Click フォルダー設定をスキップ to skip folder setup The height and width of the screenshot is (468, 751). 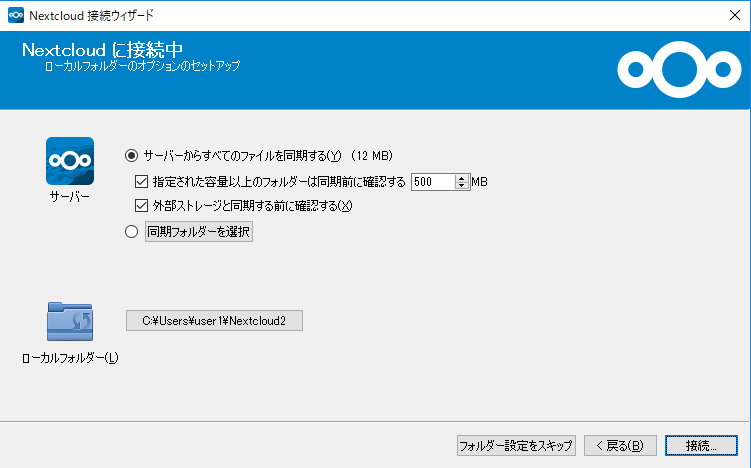pos(515,445)
